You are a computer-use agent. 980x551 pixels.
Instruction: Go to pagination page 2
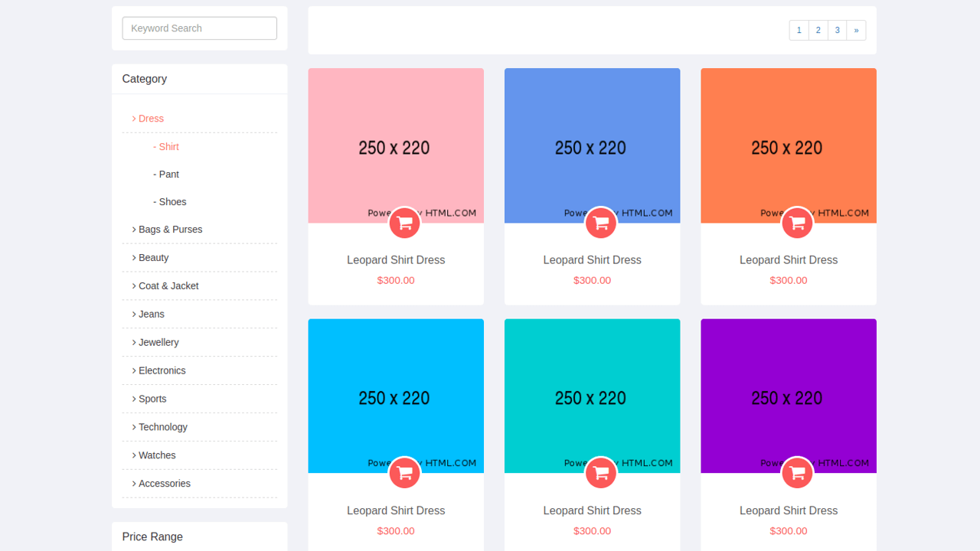818,30
